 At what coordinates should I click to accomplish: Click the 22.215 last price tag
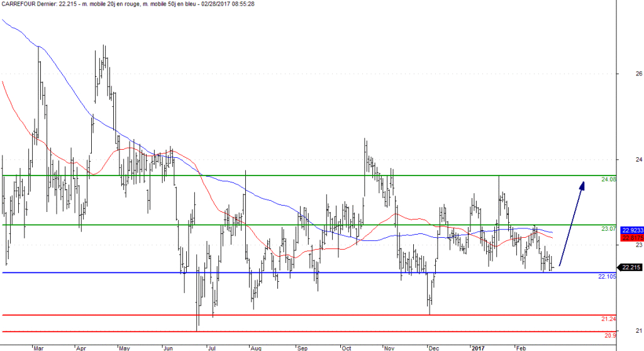click(631, 267)
